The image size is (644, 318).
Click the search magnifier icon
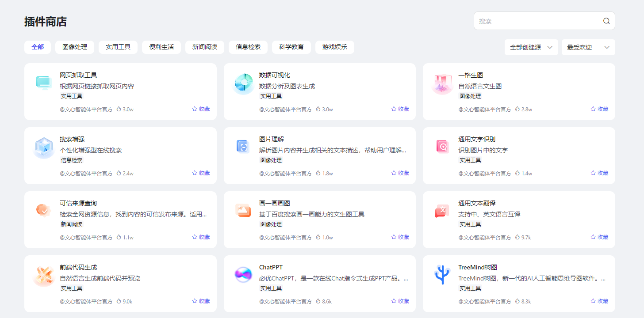tap(606, 21)
